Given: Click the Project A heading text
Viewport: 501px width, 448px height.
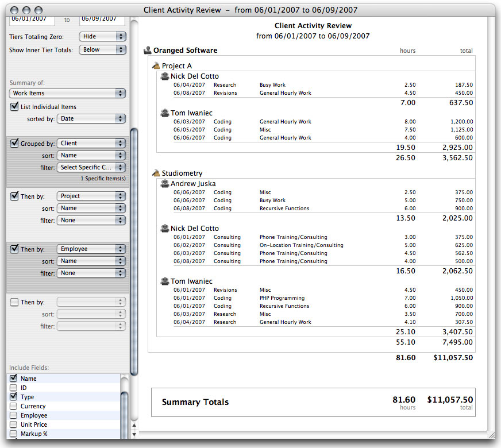Looking at the screenshot, I should (177, 66).
